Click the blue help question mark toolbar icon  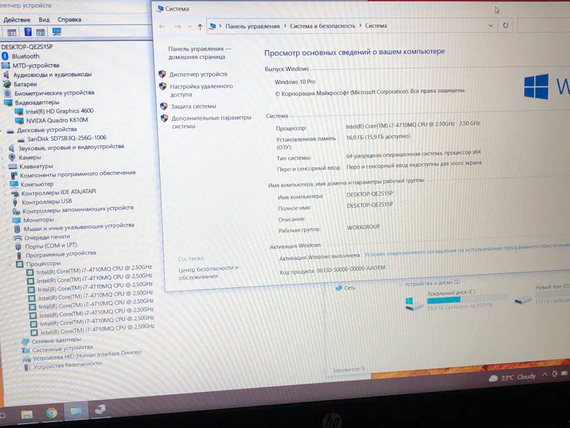(x=28, y=32)
